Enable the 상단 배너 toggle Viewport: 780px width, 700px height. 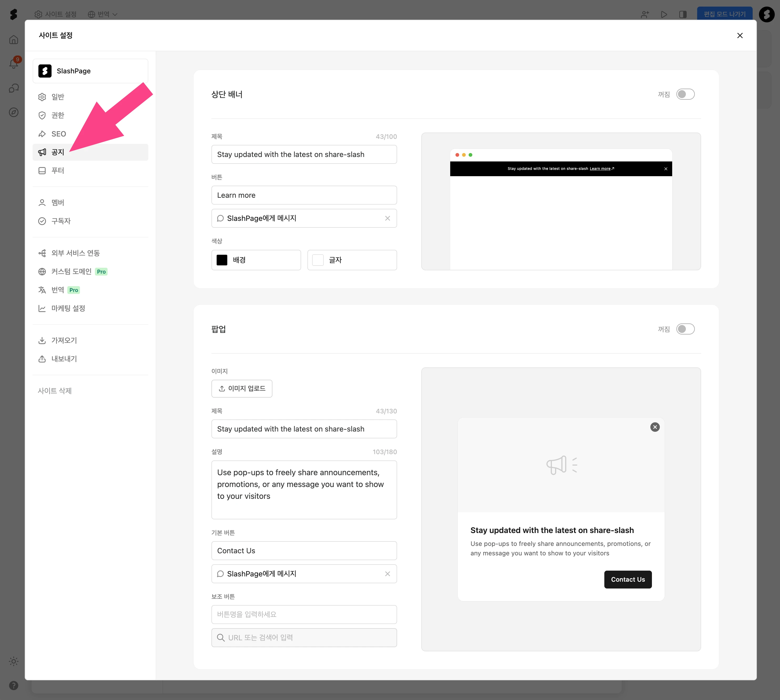pos(685,94)
